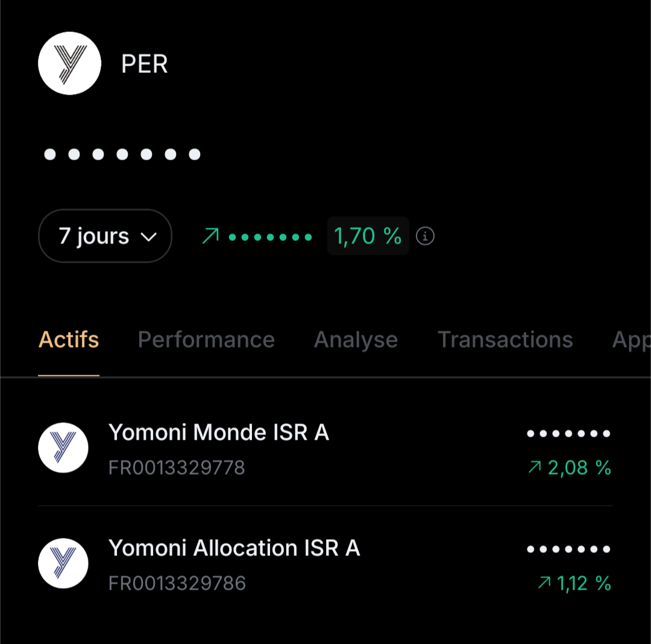Click the green arrow beside the 7 jours selector
Viewport: 651px width, 644px height.
pos(210,236)
